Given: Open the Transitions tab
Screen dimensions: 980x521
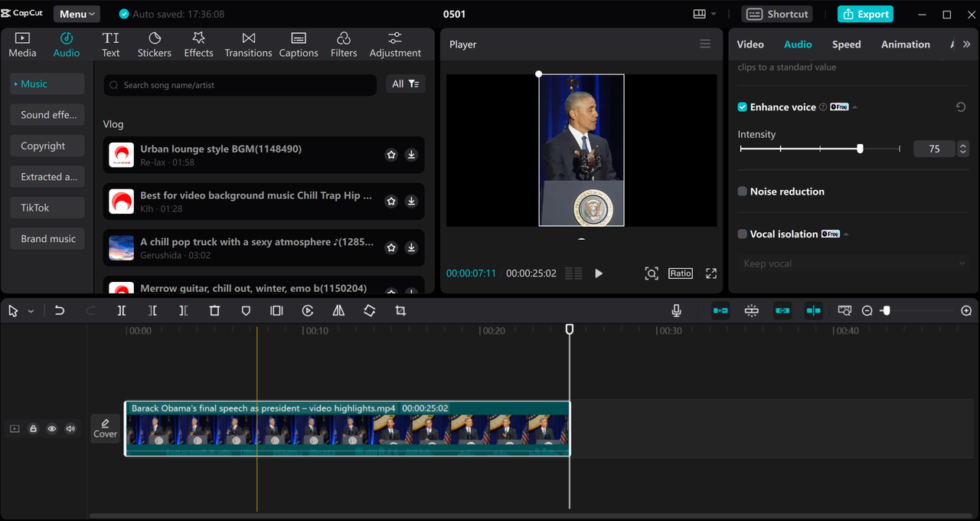Looking at the screenshot, I should coord(248,45).
